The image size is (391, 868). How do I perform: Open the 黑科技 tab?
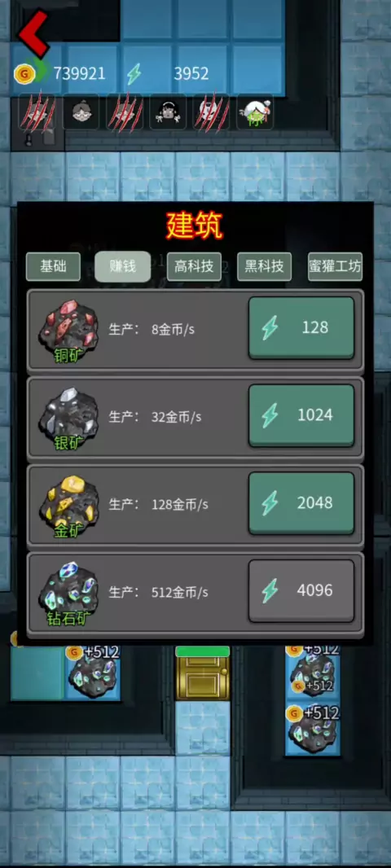[x=264, y=267]
